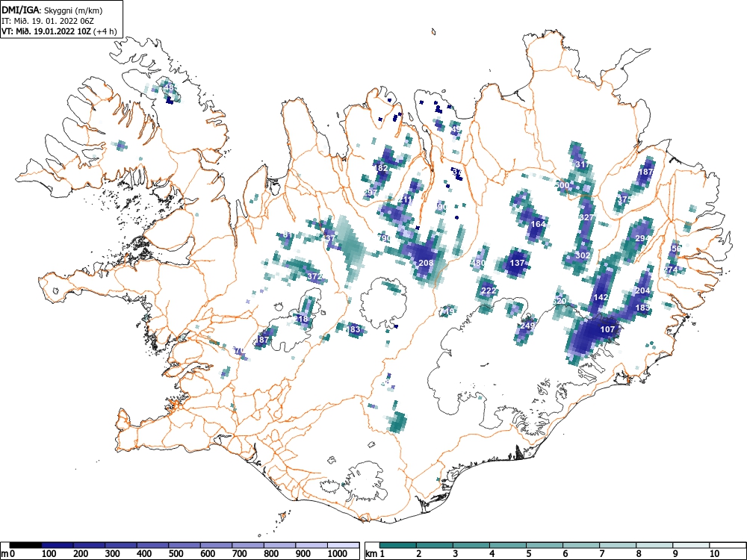Click the 107 visibility value on the map
Screen dimensions: 747x560
point(607,329)
